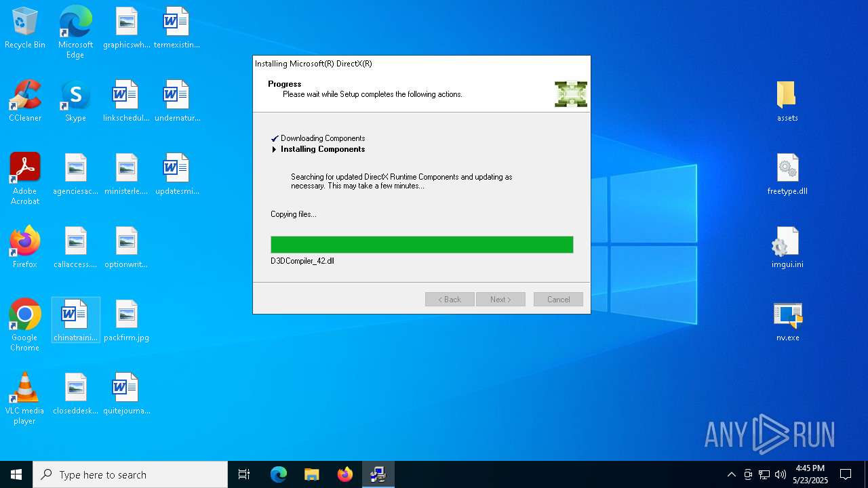Open network settings in system tray

coord(764,474)
